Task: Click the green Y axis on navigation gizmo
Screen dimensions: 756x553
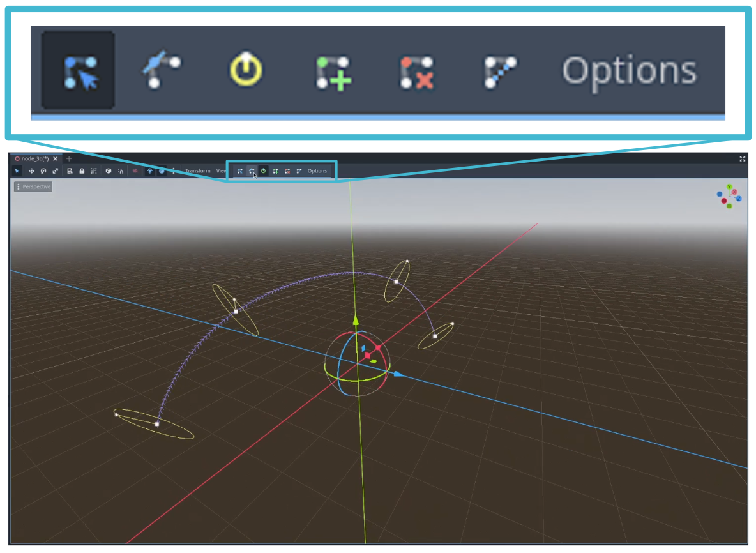Action: tap(729, 186)
